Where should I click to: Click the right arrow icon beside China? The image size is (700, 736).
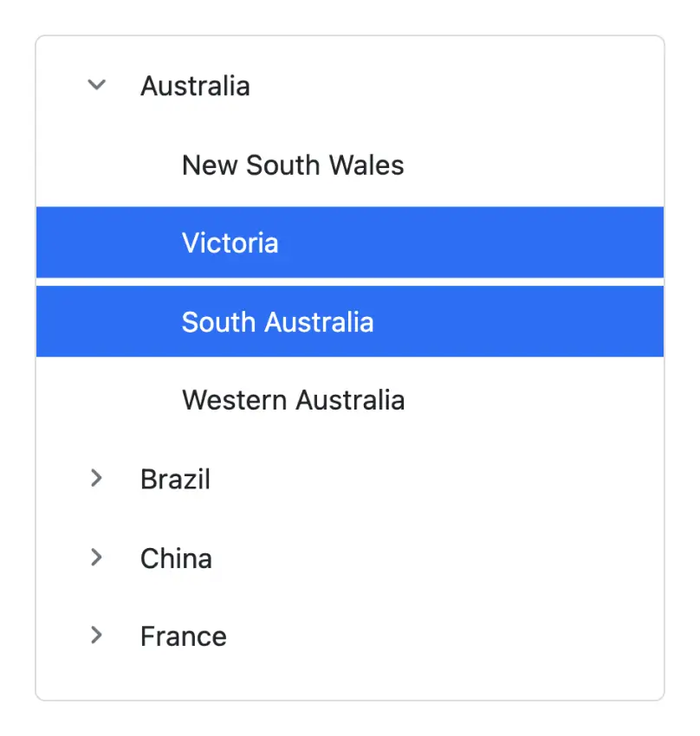pyautogui.click(x=97, y=558)
